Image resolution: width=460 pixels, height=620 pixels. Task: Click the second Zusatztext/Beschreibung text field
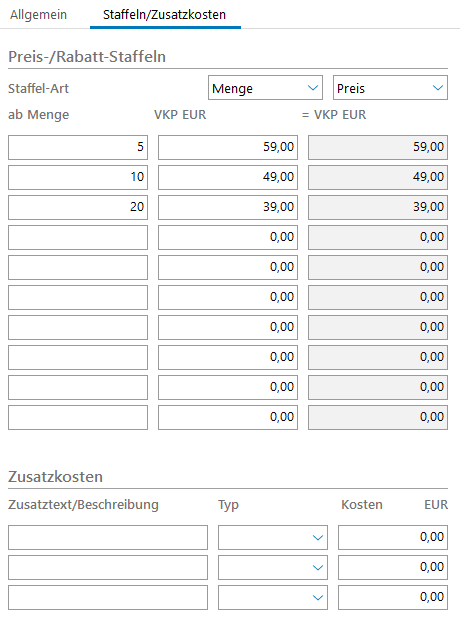[108, 567]
